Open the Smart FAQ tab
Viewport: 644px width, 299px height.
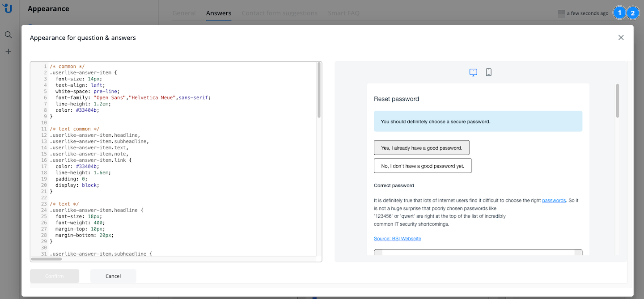pos(343,13)
